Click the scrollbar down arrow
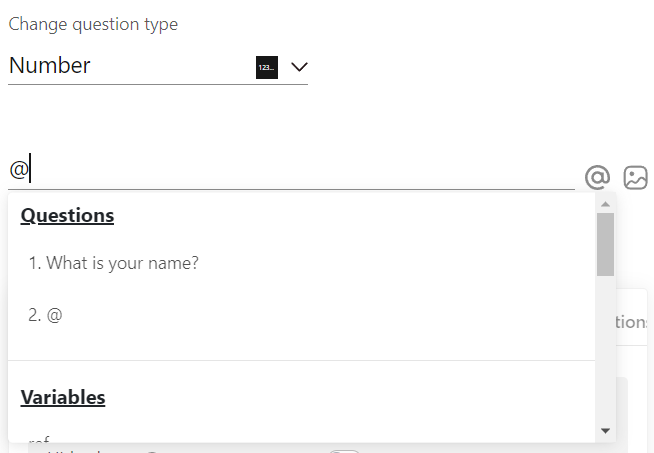 (606, 430)
